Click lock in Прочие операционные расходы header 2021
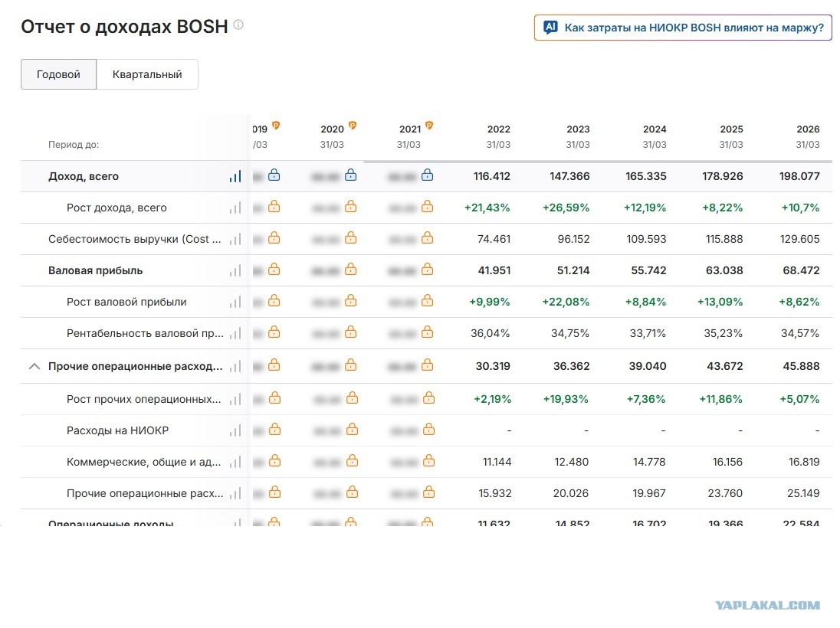 [x=428, y=365]
